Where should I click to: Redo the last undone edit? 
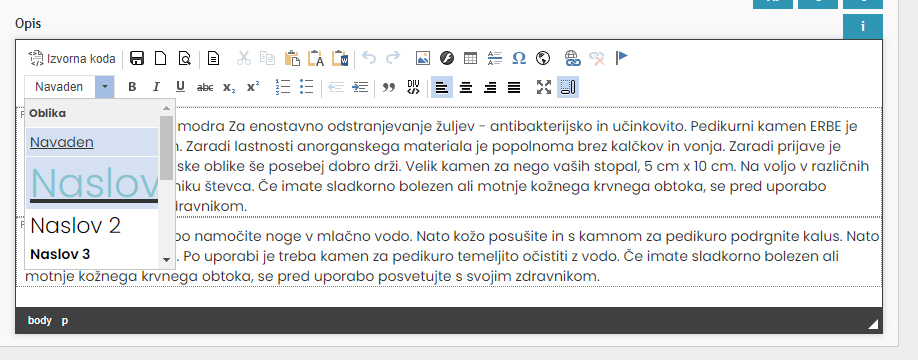coord(393,57)
